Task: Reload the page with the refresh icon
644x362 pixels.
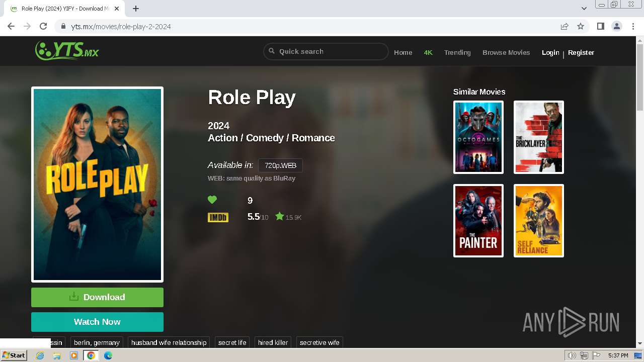Action: [x=43, y=26]
